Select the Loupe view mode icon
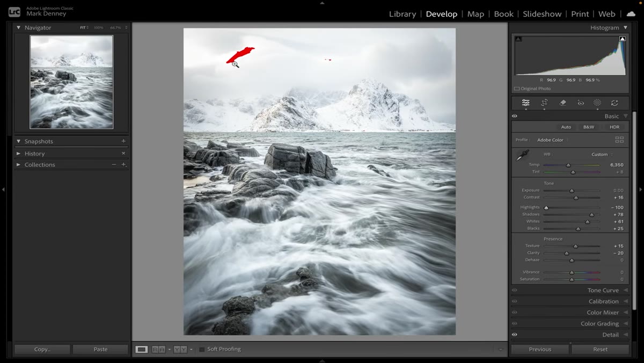 coord(141,349)
